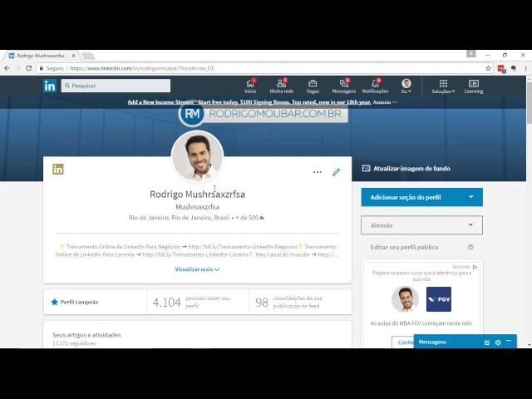Click the name Rodrigo Mushrsaxzrfsa heading

198,194
